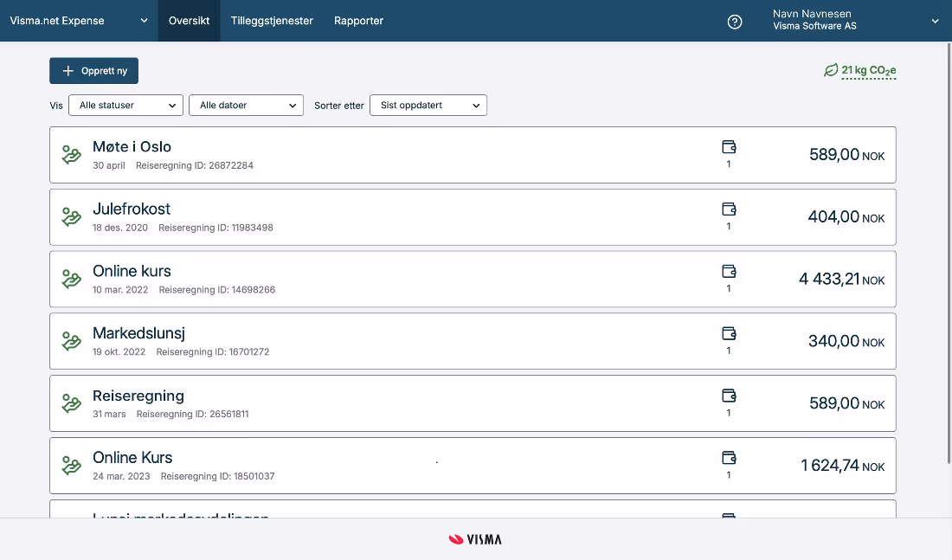The height and width of the screenshot is (560, 952).
Task: Click Reiseregning ID: 26561811 text
Action: pyautogui.click(x=192, y=415)
